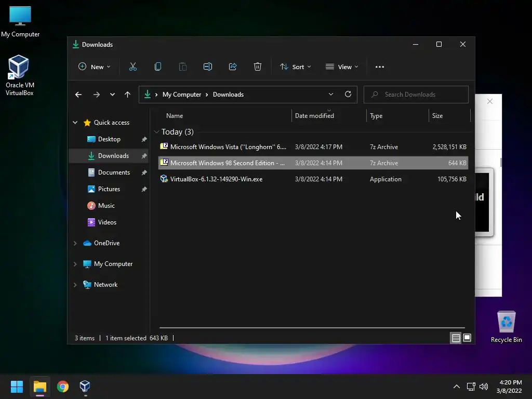Click the Copy icon in toolbar

158,67
